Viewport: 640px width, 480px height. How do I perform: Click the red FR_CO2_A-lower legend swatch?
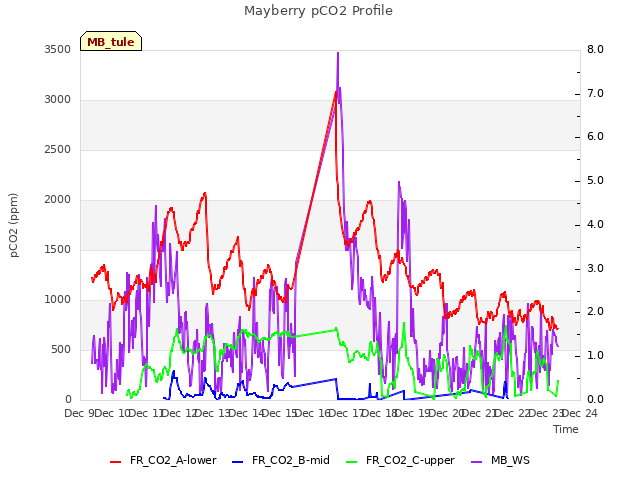pos(116,462)
